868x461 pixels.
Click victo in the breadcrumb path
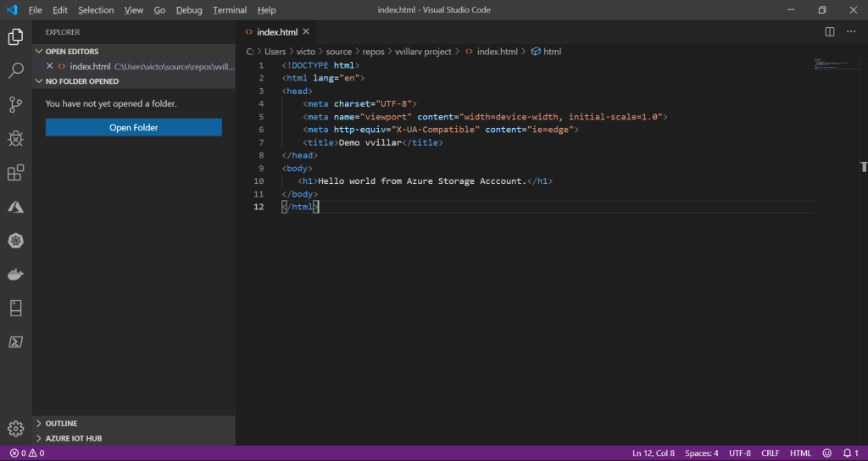pyautogui.click(x=305, y=52)
